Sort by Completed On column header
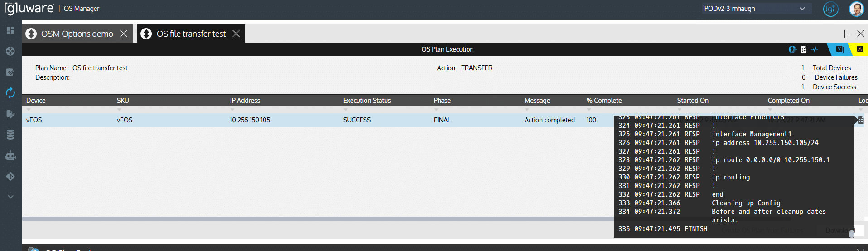The width and height of the screenshot is (868, 251). pos(788,101)
